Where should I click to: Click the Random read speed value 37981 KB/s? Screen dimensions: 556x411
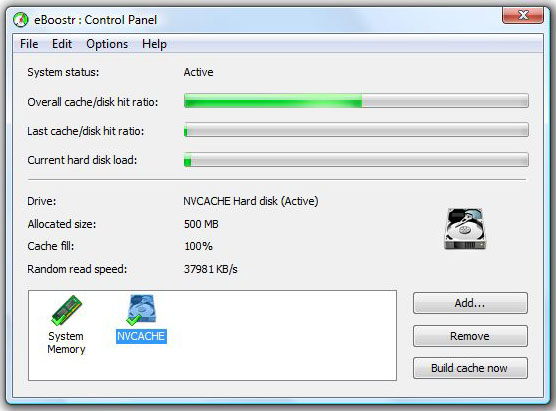211,269
